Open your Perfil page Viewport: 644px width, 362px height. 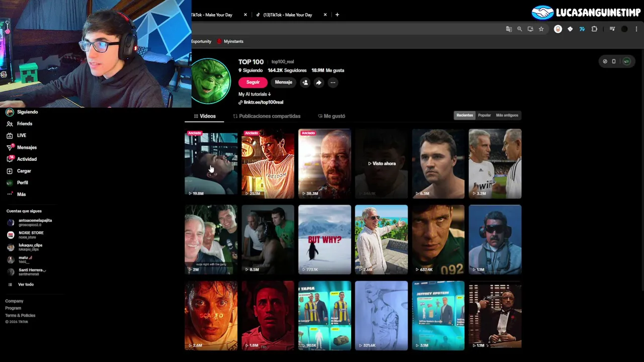(18, 183)
